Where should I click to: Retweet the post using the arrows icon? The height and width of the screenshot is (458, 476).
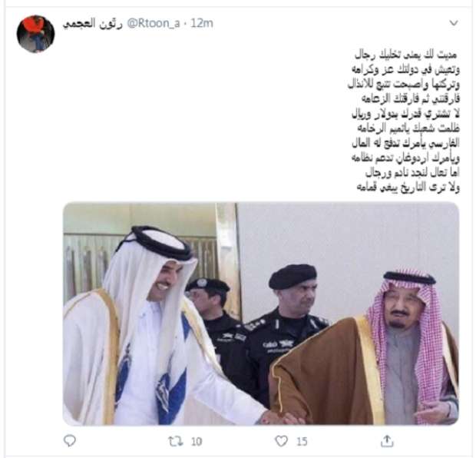tap(176, 441)
